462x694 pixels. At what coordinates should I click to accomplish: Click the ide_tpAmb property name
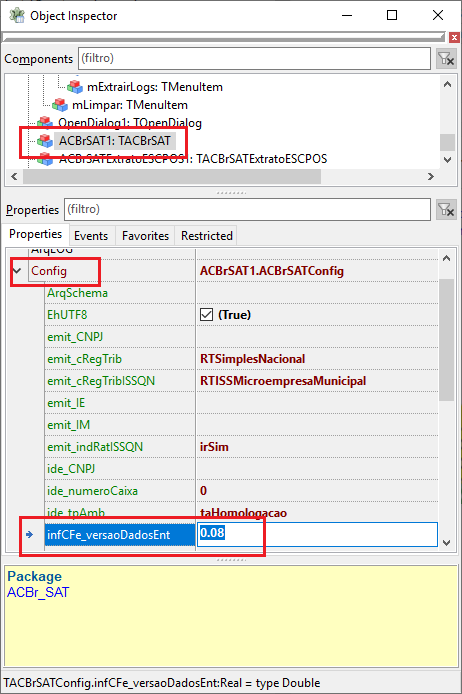[76, 513]
